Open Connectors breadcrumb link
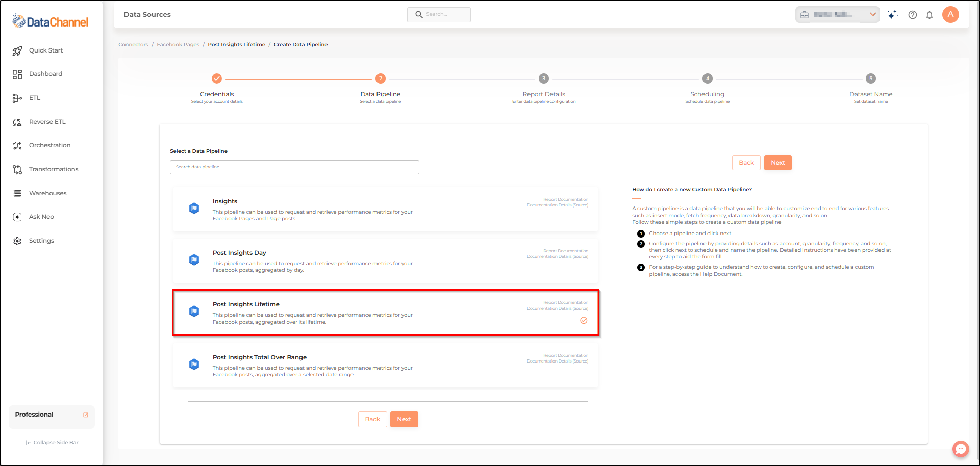 point(133,45)
